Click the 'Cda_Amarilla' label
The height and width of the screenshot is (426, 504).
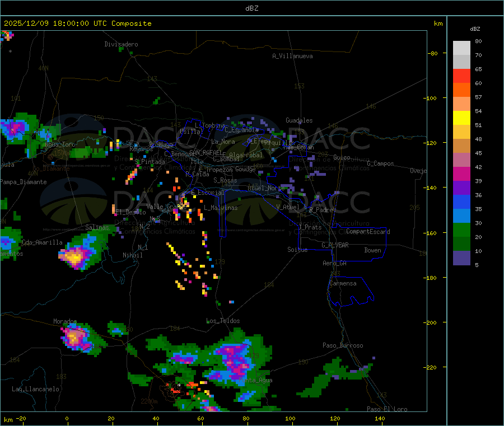tap(42, 242)
